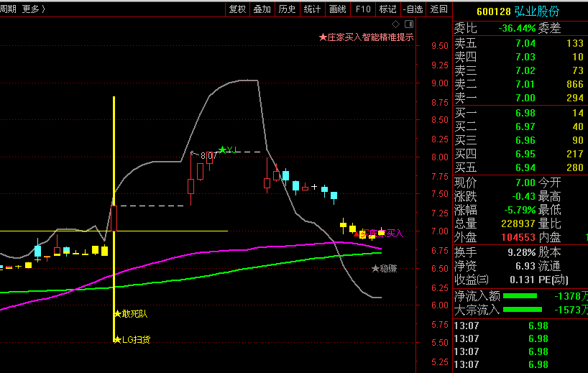Select the last 13:07 trade tick row
The width and height of the screenshot is (588, 373).
[x=520, y=364]
